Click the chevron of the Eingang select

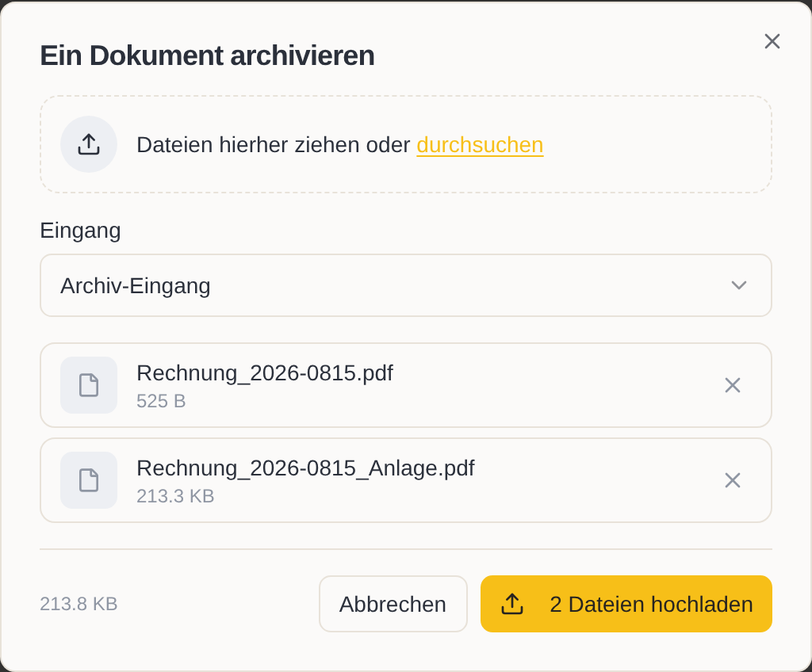coord(739,285)
